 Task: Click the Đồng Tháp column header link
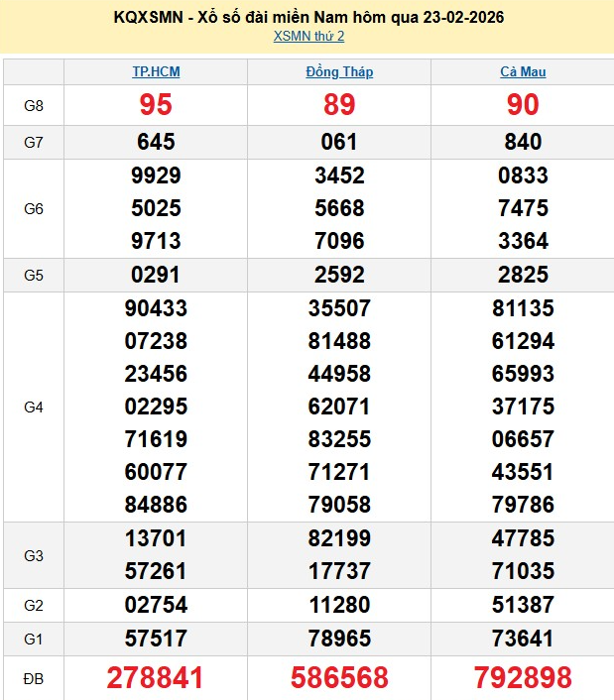[339, 72]
